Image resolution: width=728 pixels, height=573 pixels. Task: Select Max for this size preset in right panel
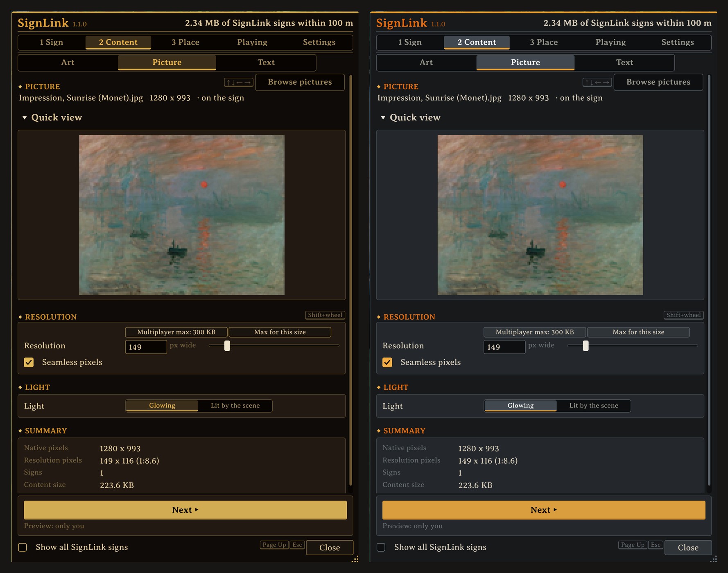point(638,332)
